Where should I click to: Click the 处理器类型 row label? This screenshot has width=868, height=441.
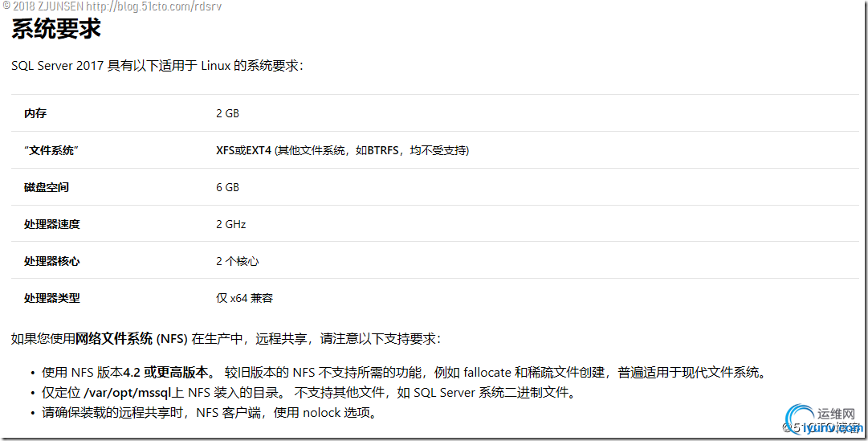coord(52,298)
